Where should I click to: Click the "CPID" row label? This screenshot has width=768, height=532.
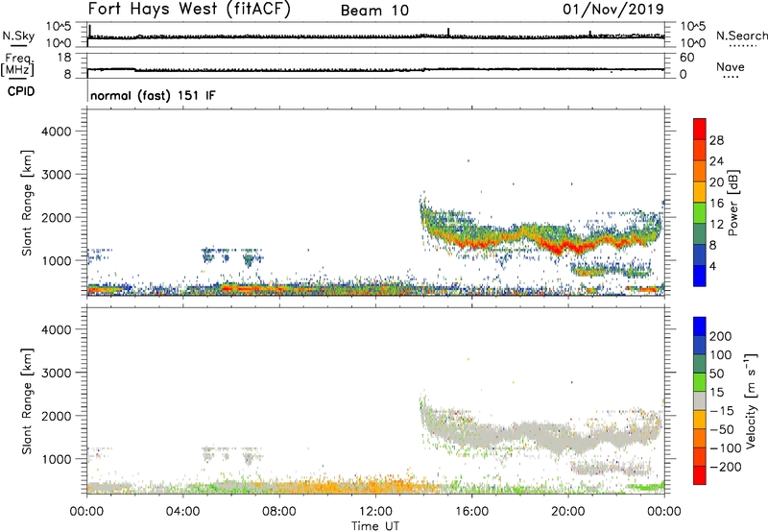click(x=21, y=91)
